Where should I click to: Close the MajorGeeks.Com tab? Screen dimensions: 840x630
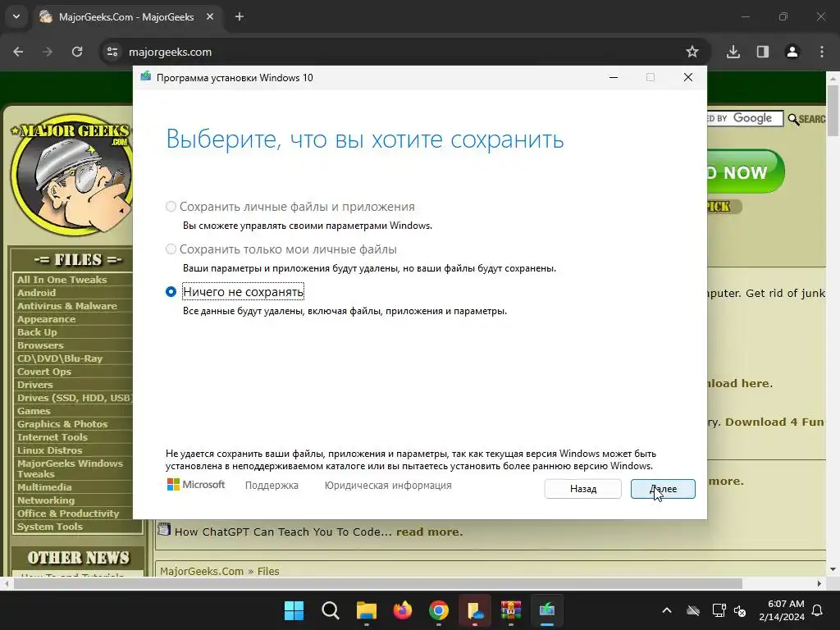click(210, 16)
